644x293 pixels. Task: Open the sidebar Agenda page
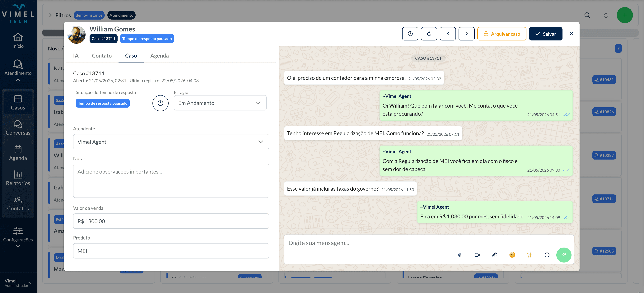click(x=18, y=153)
